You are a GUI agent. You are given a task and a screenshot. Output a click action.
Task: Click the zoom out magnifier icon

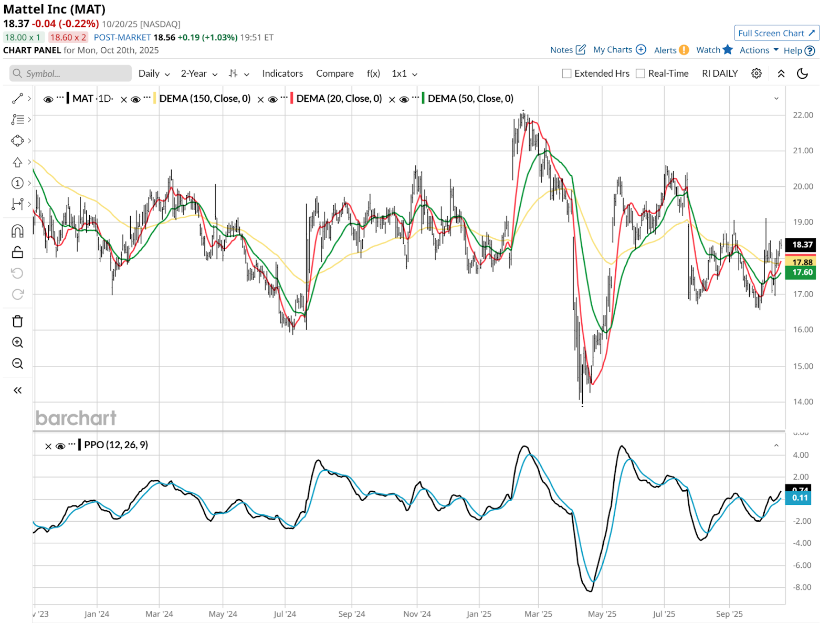pos(17,364)
